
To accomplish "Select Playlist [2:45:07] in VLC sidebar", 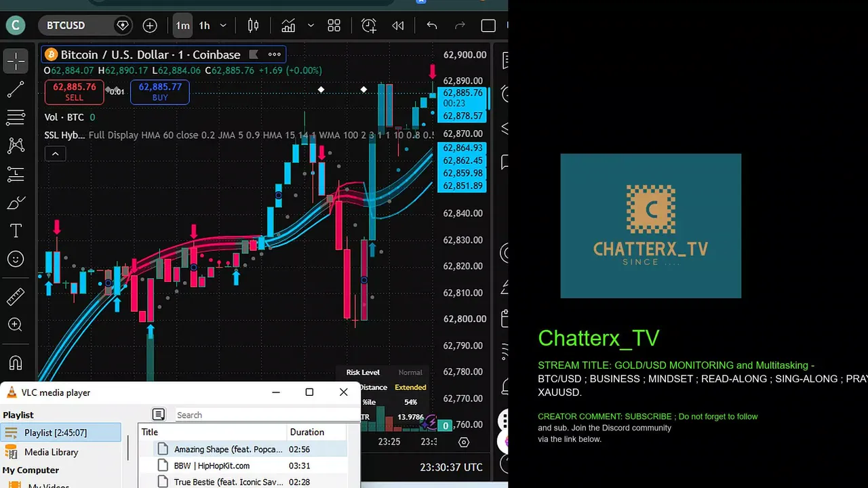I will (x=61, y=432).
